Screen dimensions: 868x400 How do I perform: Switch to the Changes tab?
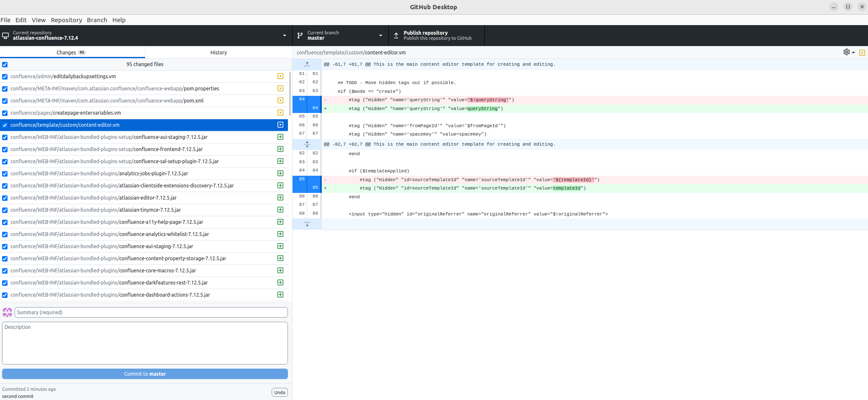point(72,52)
